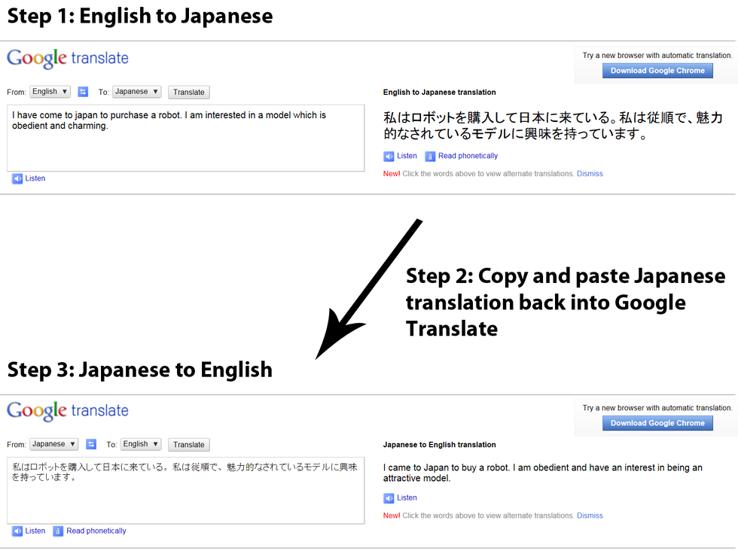Click Listen speaker icon under Japanese input box

pos(17,531)
